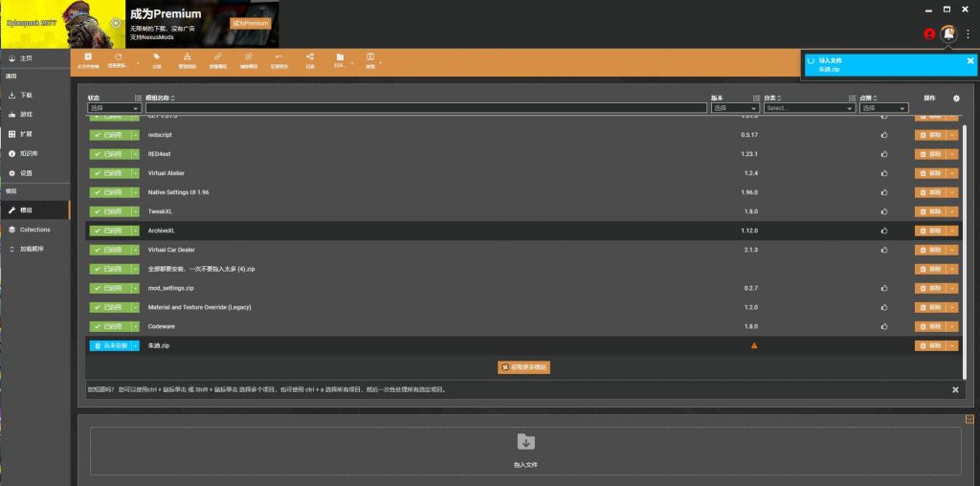Expand the arrow next to check-updates toolbar button
Viewport: 980px width, 486px height.
[138, 62]
